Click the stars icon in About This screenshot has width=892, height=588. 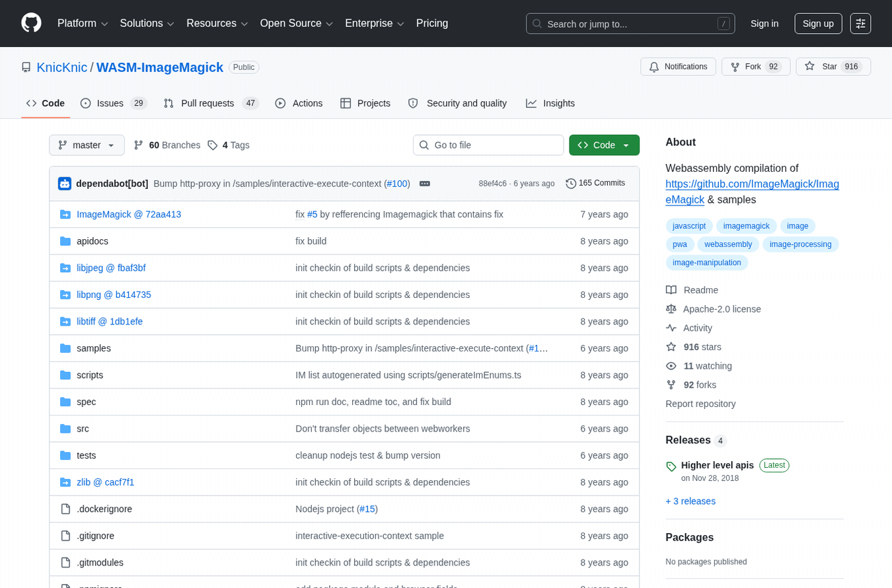click(x=671, y=347)
